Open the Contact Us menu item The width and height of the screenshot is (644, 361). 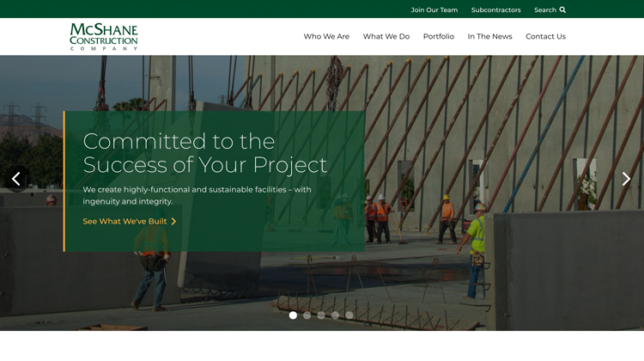[545, 36]
